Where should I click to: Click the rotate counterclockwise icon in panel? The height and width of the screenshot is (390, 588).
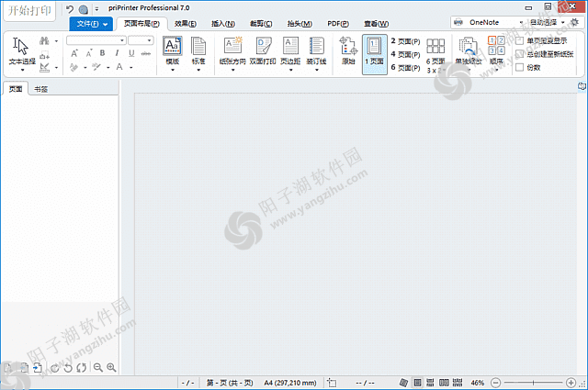(67, 368)
